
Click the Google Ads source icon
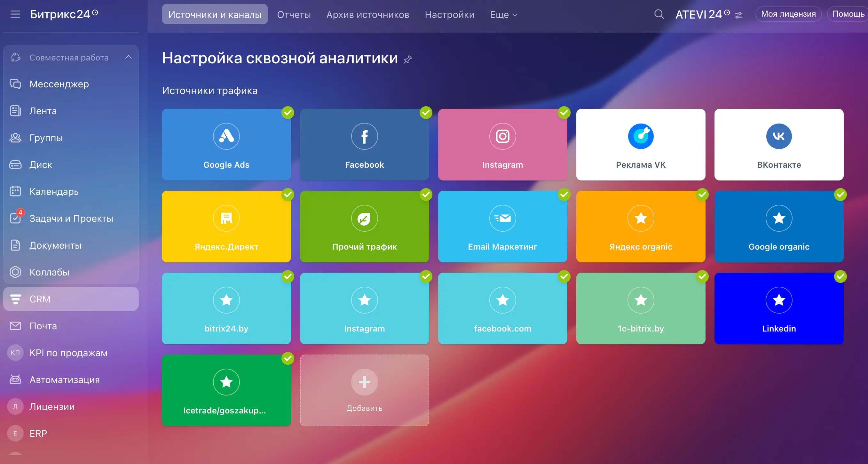point(226,136)
